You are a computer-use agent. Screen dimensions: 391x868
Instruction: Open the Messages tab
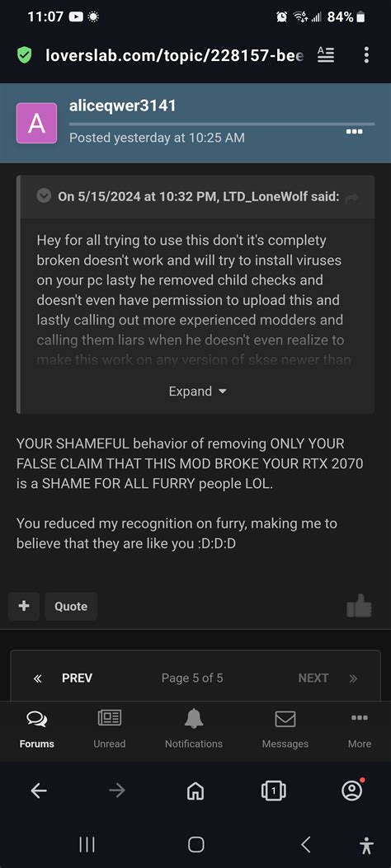pos(285,728)
